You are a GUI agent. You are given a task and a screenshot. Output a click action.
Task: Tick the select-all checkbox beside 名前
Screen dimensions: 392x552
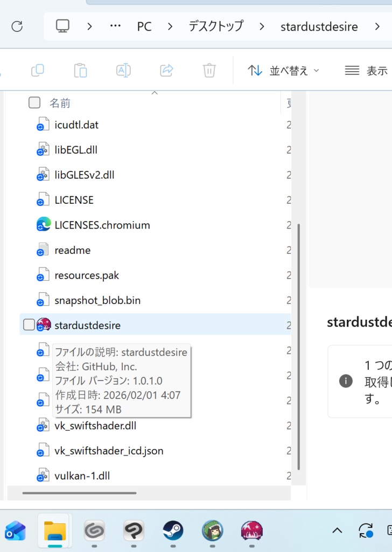(x=34, y=103)
